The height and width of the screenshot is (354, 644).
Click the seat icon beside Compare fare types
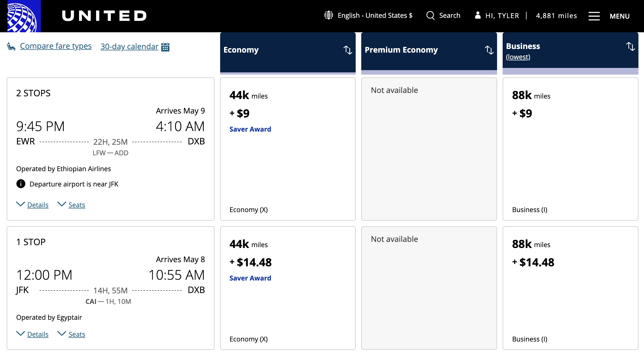pos(11,46)
